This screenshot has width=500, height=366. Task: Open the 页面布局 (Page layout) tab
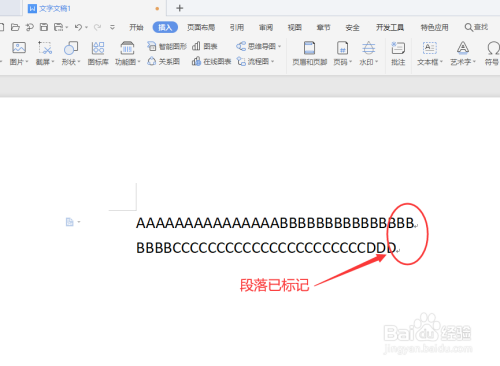[x=201, y=27]
